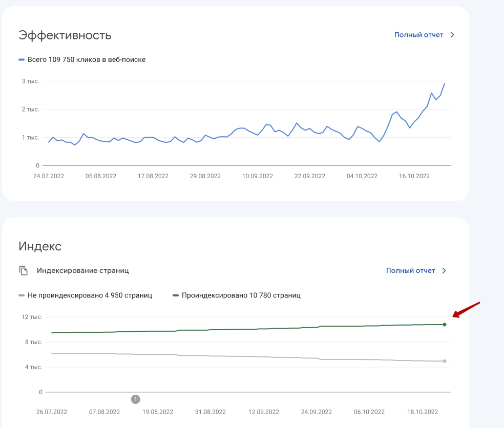Image resolution: width=504 pixels, height=428 pixels.
Task: Select legend text Проиндексировано 10 780 страниц
Action: 241,295
